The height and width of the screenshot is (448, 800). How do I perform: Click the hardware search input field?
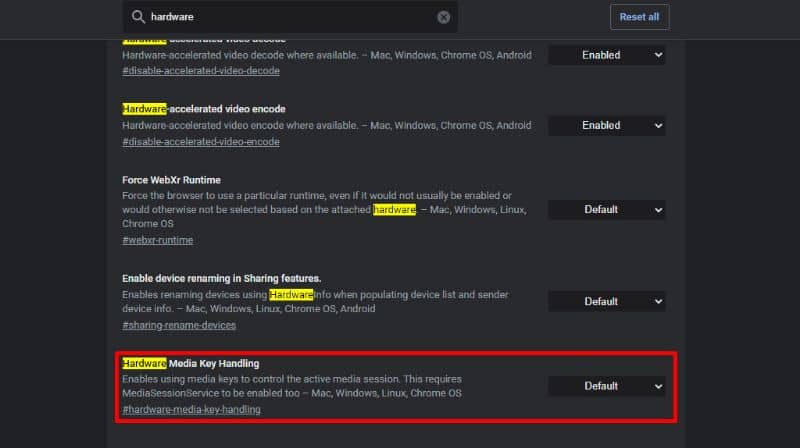tap(290, 17)
